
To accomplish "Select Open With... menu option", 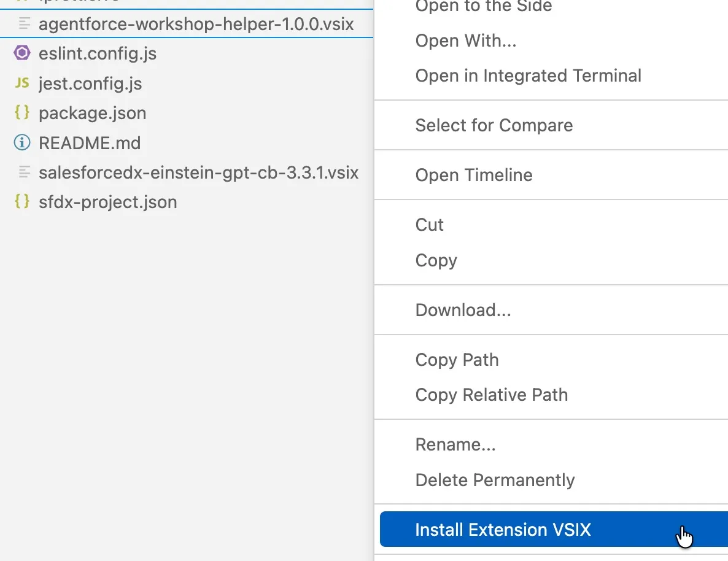I will click(x=465, y=41).
